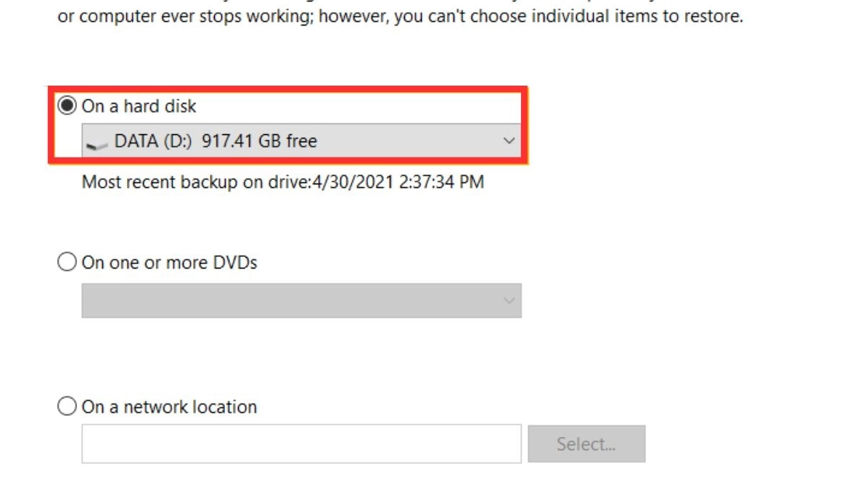The width and height of the screenshot is (868, 487).
Task: Click the drive icon beside DATA (D:)
Action: [97, 142]
